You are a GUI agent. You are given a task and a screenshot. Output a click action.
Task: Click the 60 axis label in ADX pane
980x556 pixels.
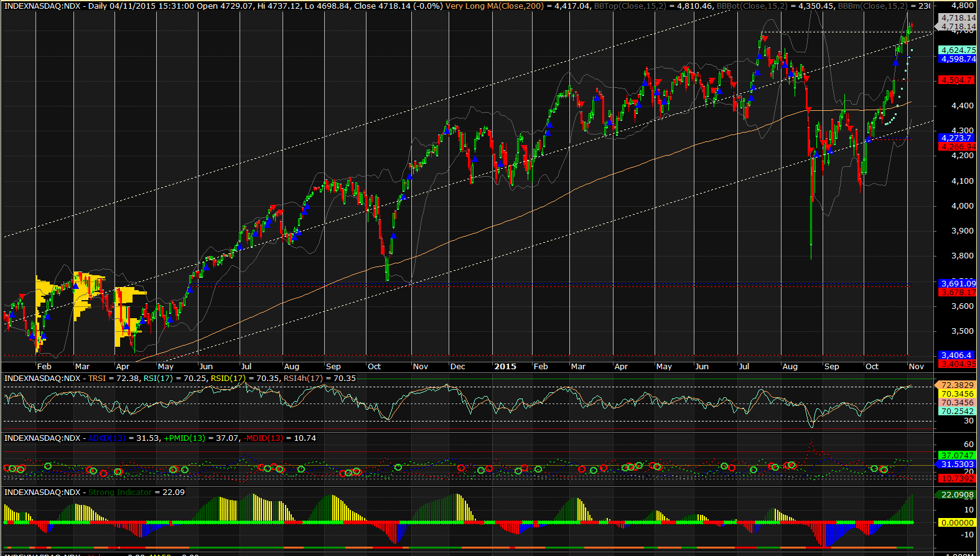(x=969, y=444)
